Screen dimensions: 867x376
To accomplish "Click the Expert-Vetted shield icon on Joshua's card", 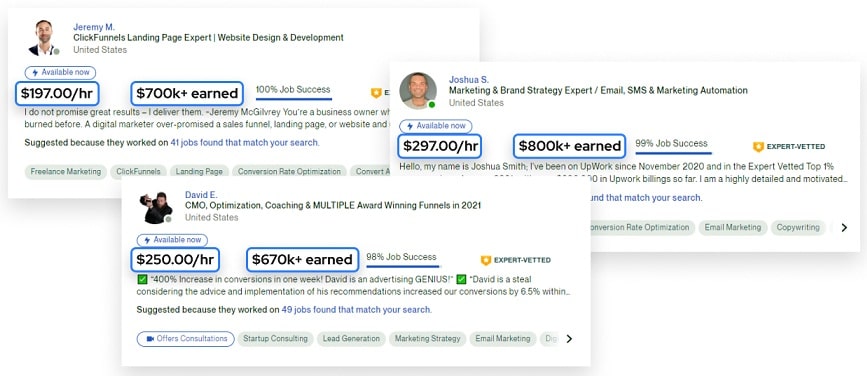I will (x=758, y=147).
